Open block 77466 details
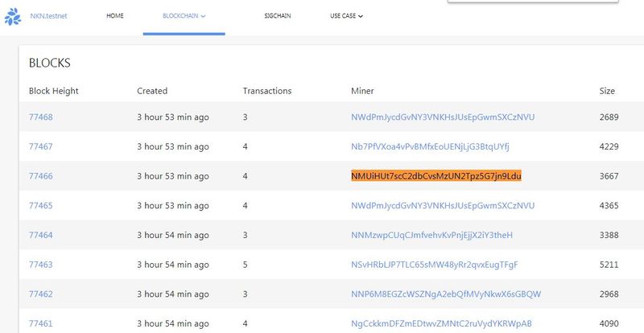This screenshot has width=644, height=333. [x=41, y=176]
